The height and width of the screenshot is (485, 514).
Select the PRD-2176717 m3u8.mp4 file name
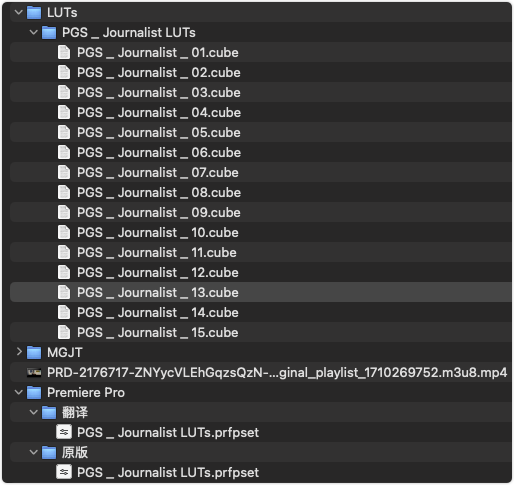277,373
